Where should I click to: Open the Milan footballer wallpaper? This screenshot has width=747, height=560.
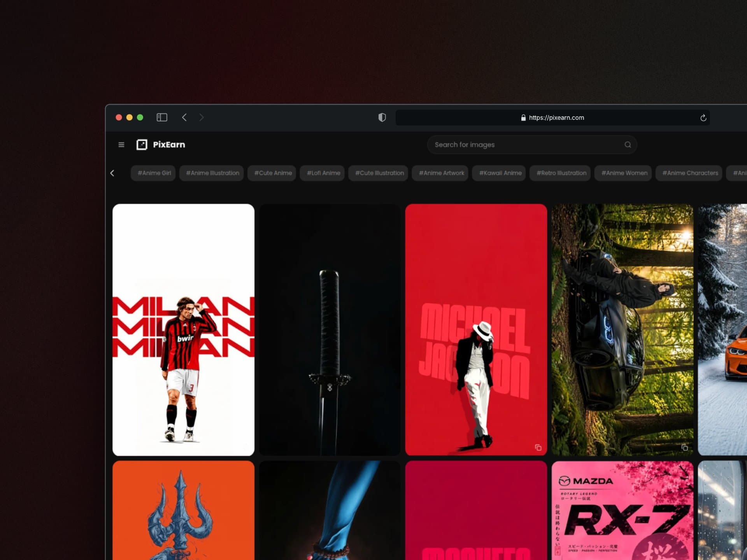(183, 330)
